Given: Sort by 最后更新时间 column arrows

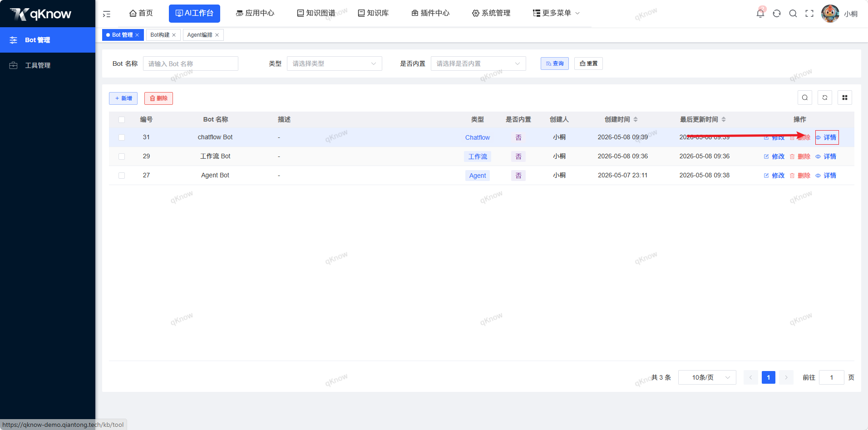Looking at the screenshot, I should [x=724, y=119].
